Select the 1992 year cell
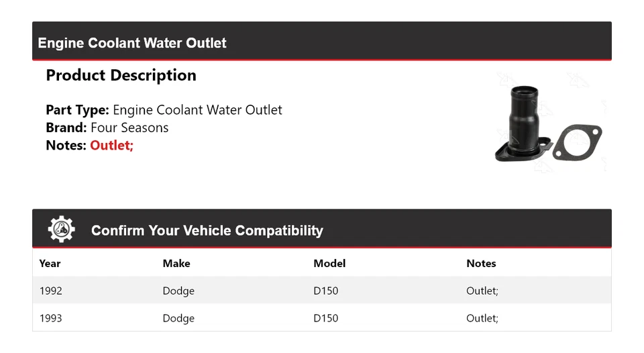 (x=51, y=291)
